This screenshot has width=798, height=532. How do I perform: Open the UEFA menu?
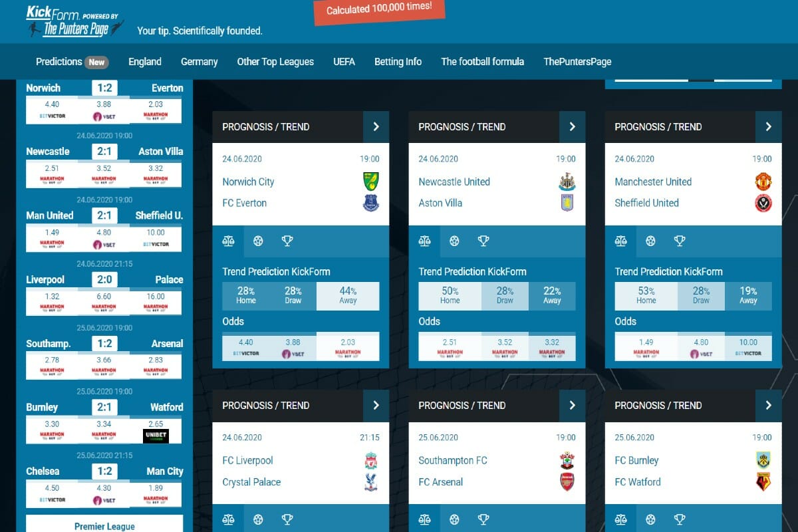coord(344,62)
